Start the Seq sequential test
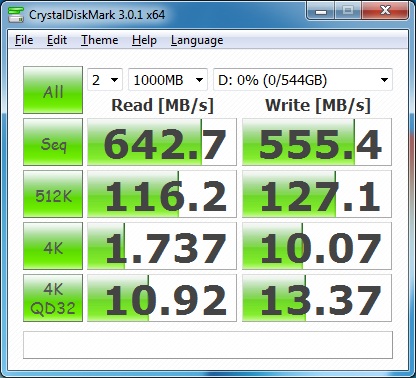This screenshot has width=416, height=378. click(53, 142)
